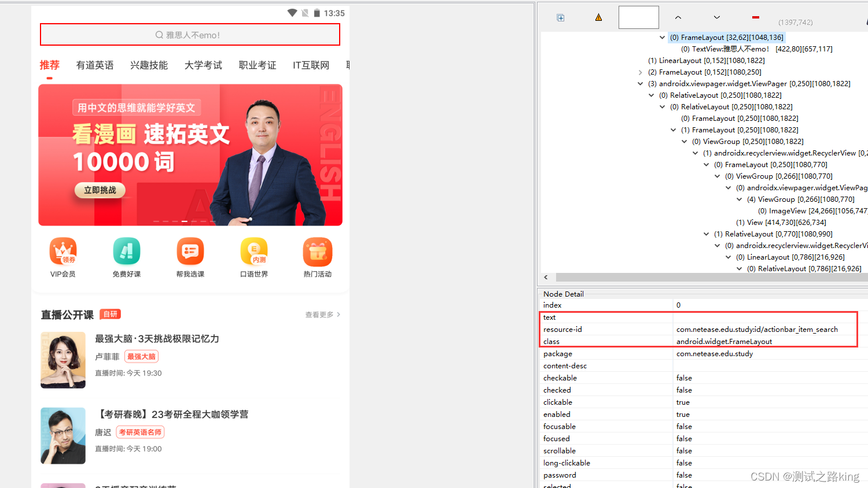Tap the VIP会员 icon in the app
The width and height of the screenshot is (868, 488).
point(63,251)
